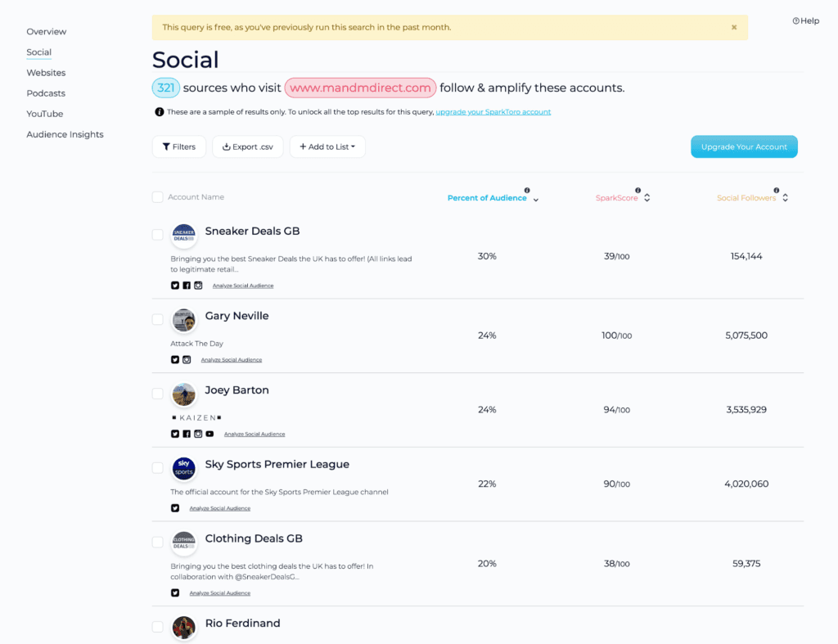
Task: Click Clothing Deals GB avatar
Action: click(184, 543)
